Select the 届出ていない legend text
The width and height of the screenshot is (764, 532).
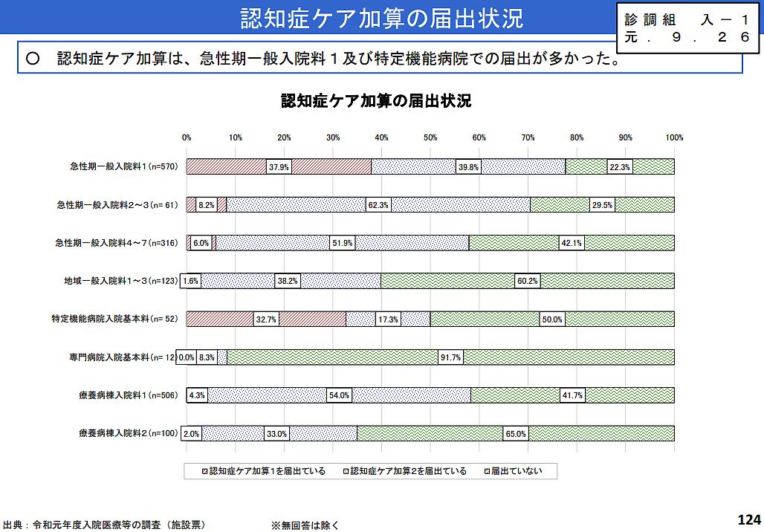(x=517, y=471)
